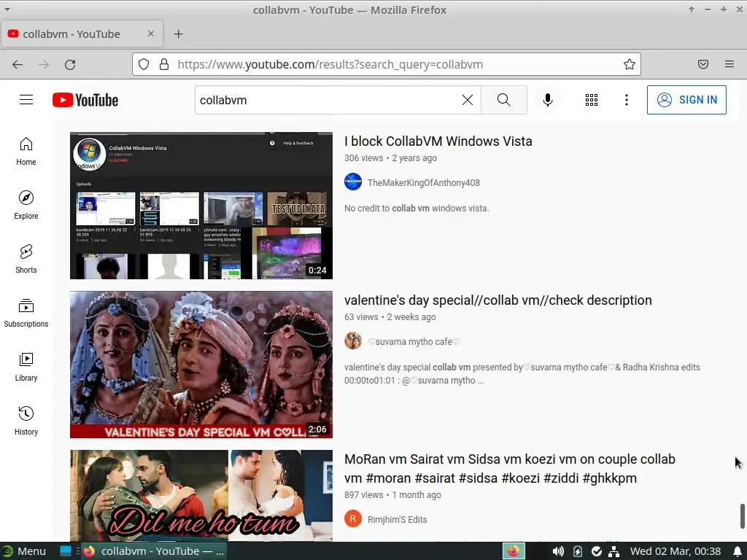Click the page vertical scrollbar thumb

coord(742,516)
